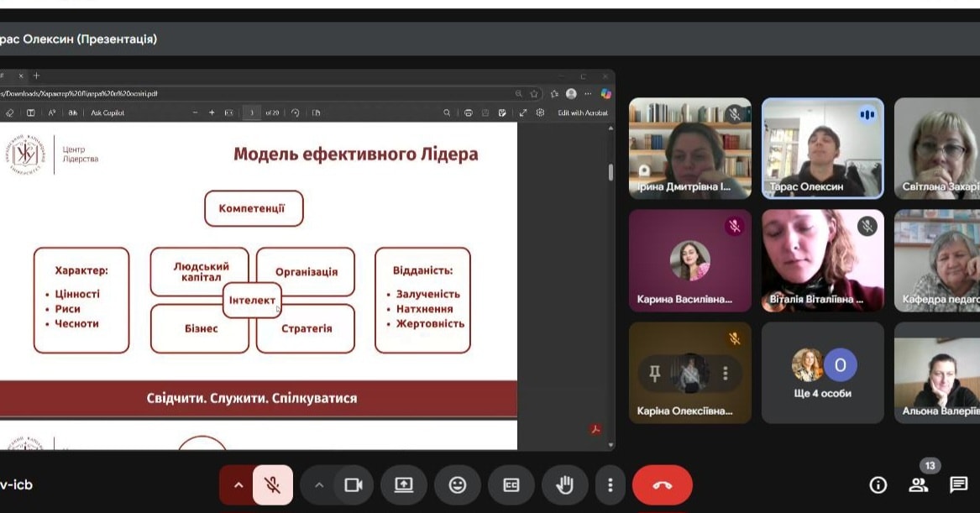Open the 'Ще 4 особи' tile
The width and height of the screenshot is (980, 513).
822,373
